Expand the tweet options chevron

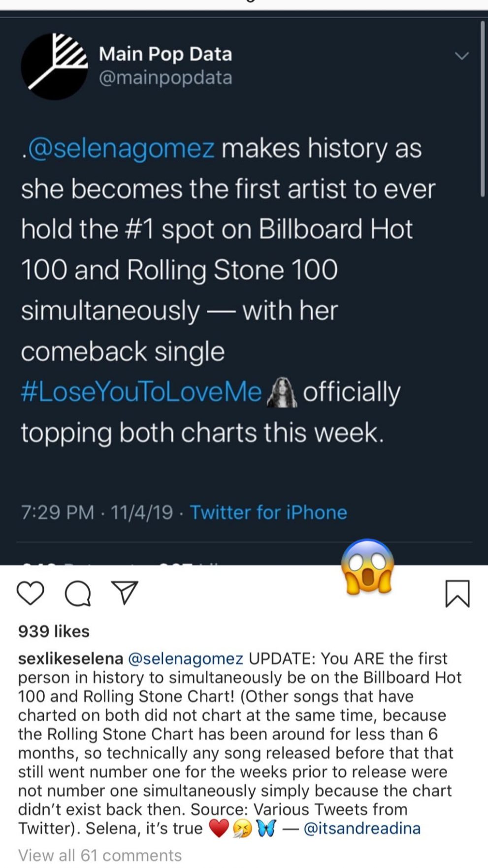pos(461,56)
